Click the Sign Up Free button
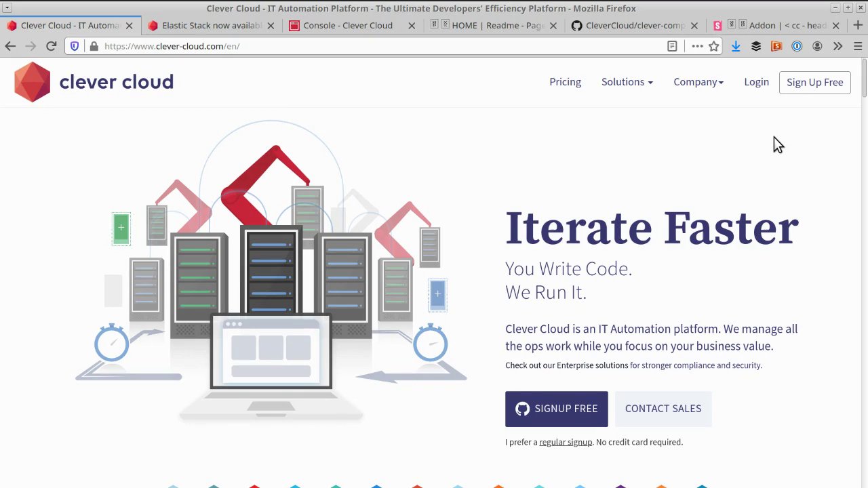 coord(815,82)
